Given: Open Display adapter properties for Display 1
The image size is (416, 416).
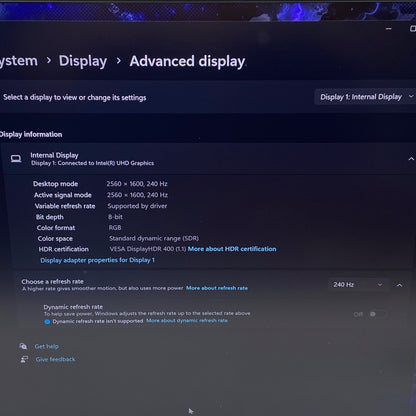Looking at the screenshot, I should (x=97, y=260).
